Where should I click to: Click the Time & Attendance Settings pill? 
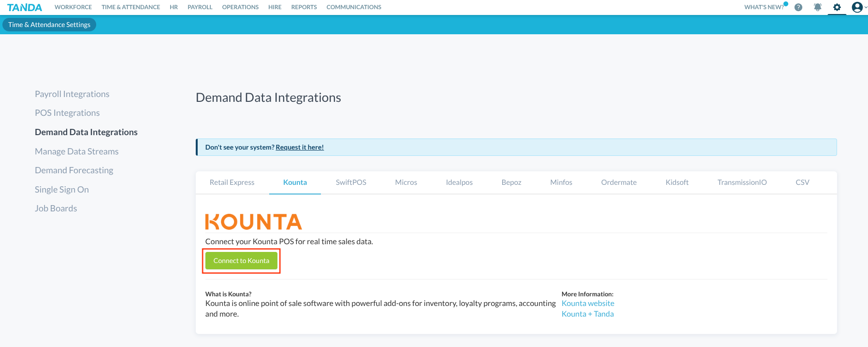pyautogui.click(x=49, y=25)
